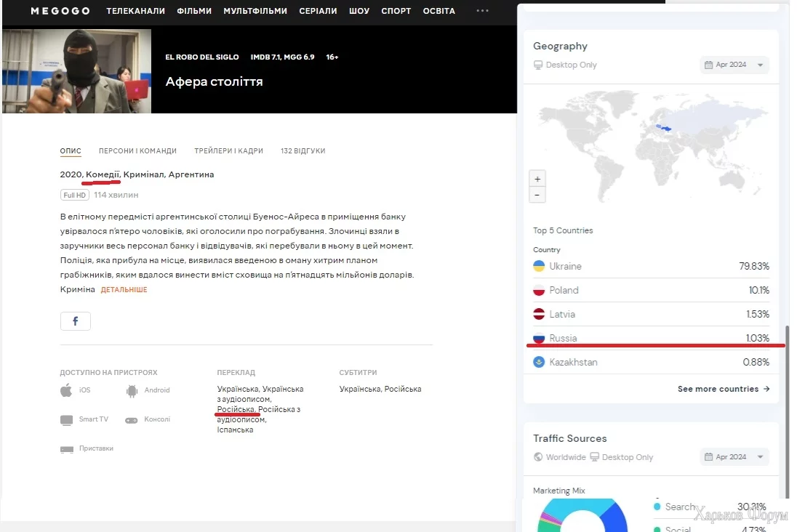Click the Latvia flag icon
Viewport: 797px width, 532px height.
539,314
